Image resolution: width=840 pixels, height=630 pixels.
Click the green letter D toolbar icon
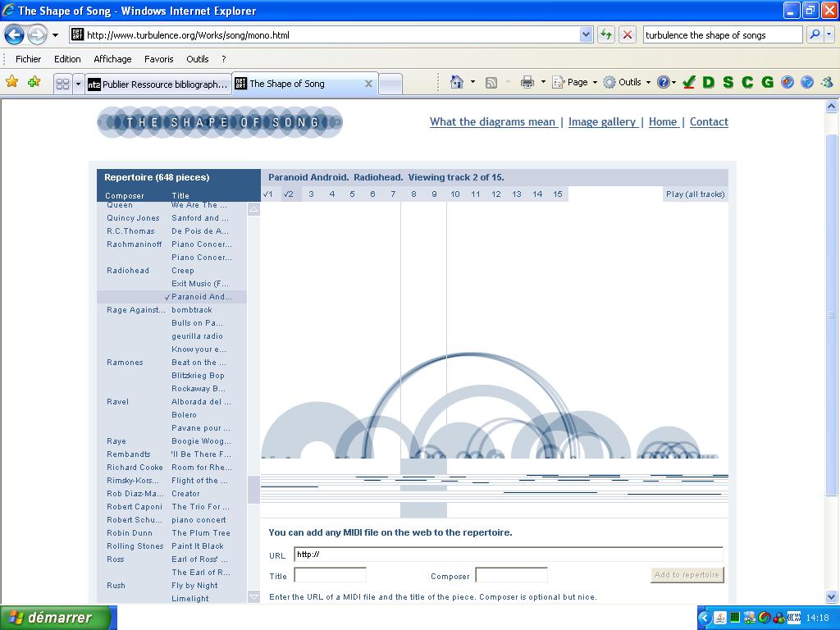click(x=709, y=82)
